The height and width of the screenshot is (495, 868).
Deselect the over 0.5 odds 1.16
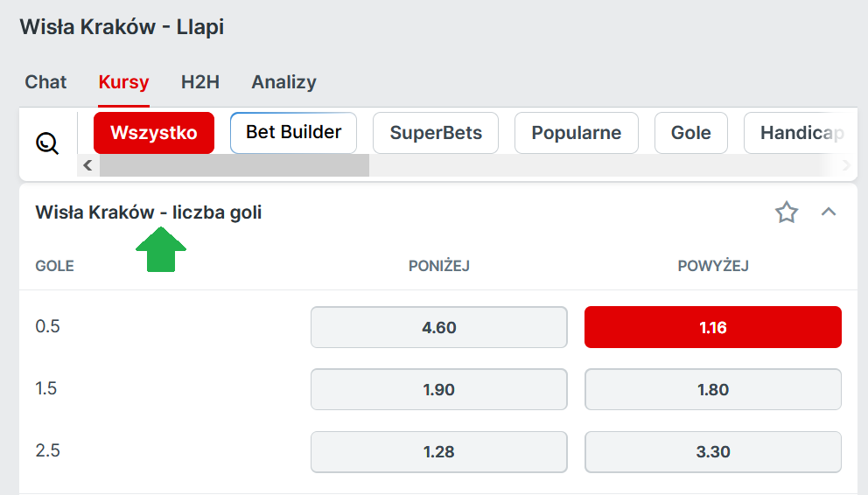click(x=712, y=327)
